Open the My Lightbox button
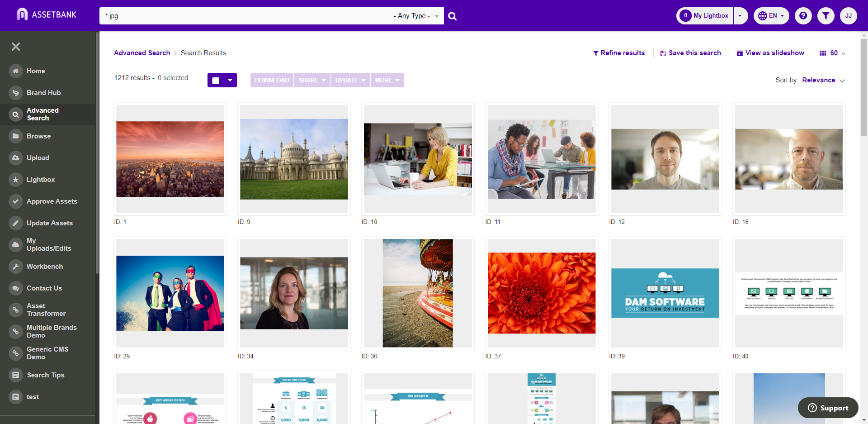This screenshot has height=424, width=868. click(x=705, y=16)
